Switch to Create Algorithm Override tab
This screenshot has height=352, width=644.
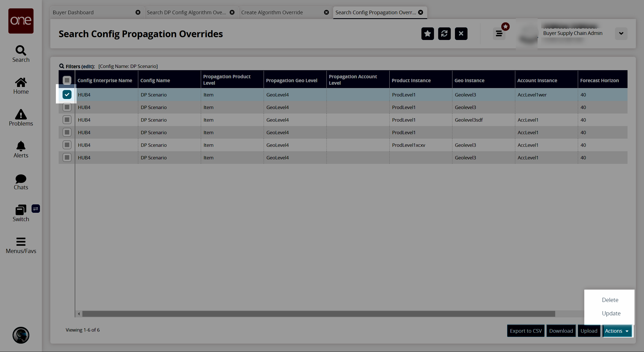pos(272,12)
